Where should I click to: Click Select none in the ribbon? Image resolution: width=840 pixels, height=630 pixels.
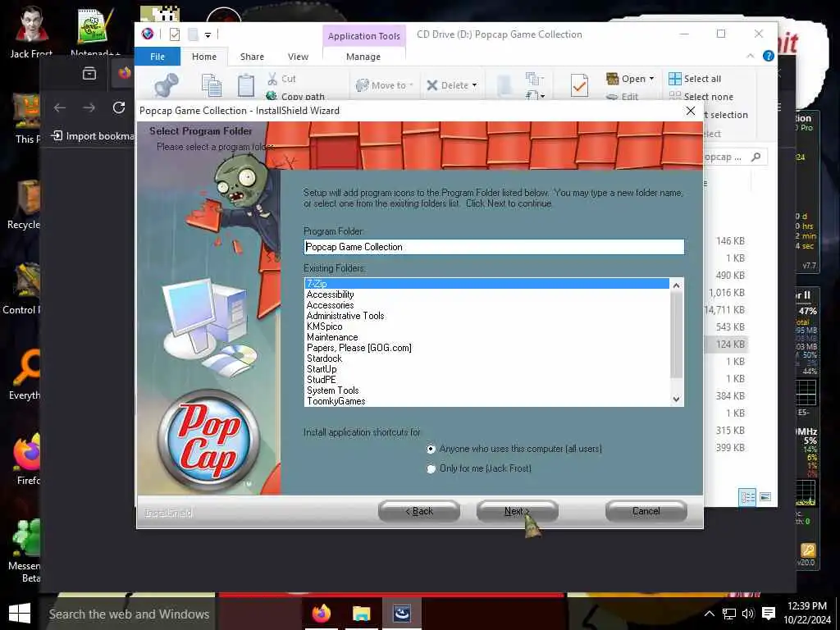pyautogui.click(x=701, y=97)
